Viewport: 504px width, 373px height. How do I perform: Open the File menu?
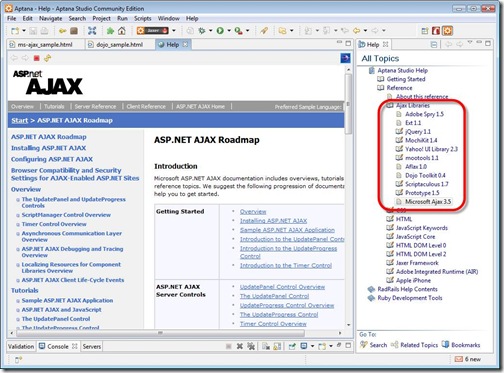click(11, 18)
